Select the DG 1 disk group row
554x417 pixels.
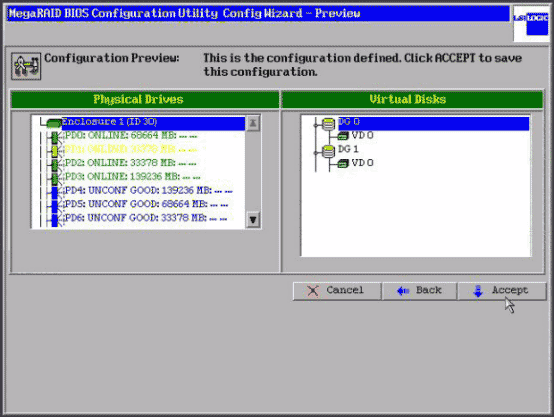348,149
